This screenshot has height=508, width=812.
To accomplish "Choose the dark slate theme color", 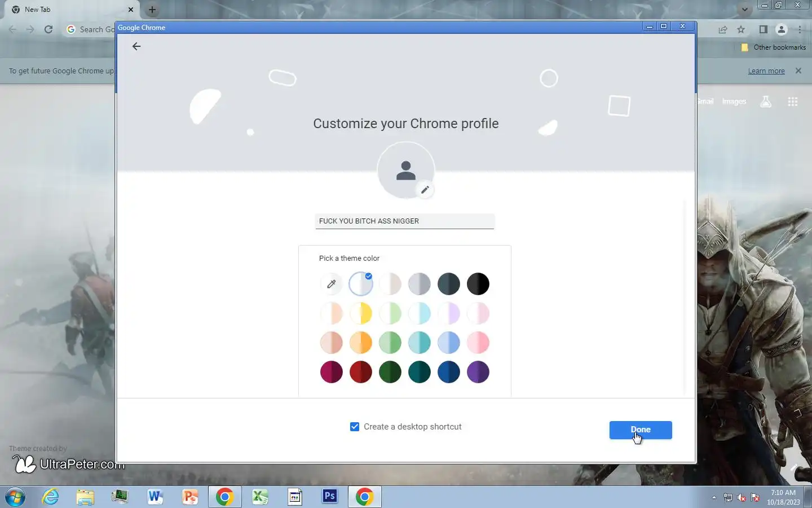I will (449, 284).
